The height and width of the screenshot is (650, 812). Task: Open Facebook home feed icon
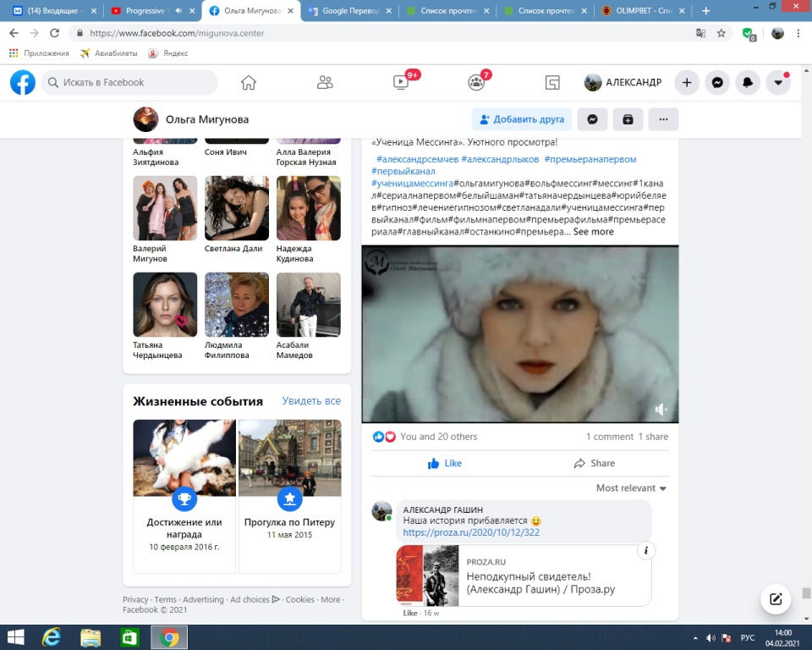click(x=249, y=82)
